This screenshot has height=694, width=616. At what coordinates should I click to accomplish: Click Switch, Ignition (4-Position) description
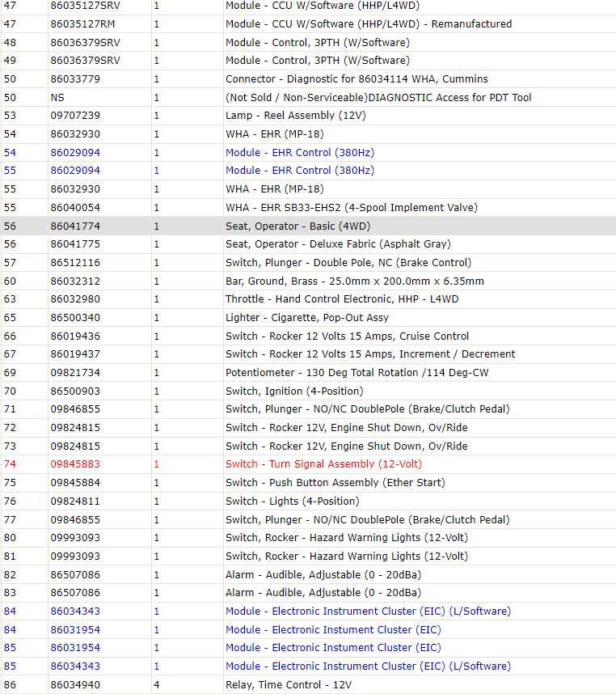point(294,391)
